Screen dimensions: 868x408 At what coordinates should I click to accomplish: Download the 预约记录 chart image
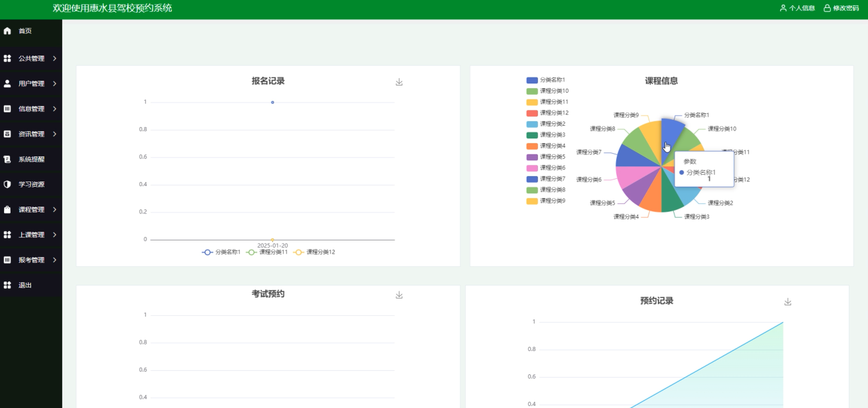pos(788,302)
